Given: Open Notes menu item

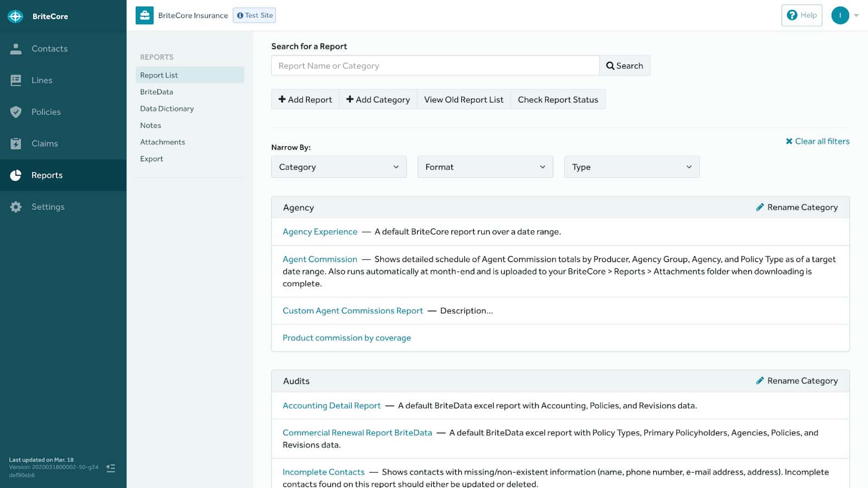Looking at the screenshot, I should pos(151,125).
